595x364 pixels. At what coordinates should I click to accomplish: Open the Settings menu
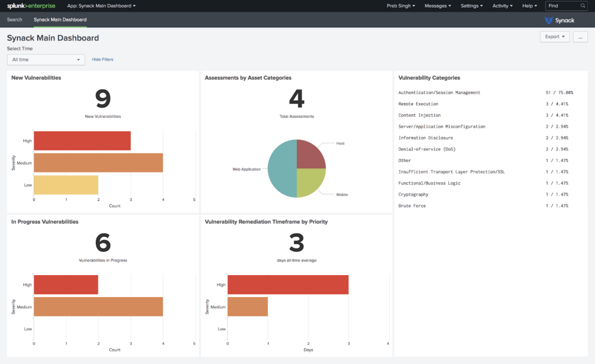pyautogui.click(x=473, y=6)
